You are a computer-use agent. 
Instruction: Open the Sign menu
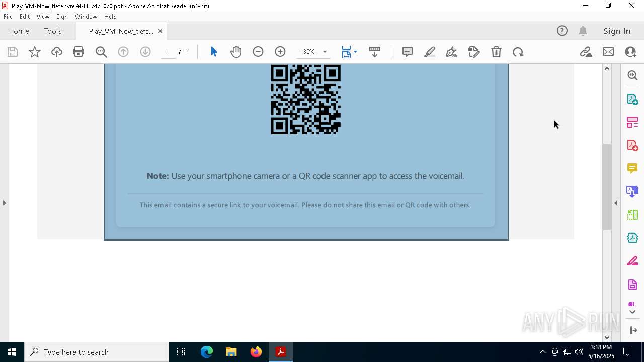(x=62, y=17)
